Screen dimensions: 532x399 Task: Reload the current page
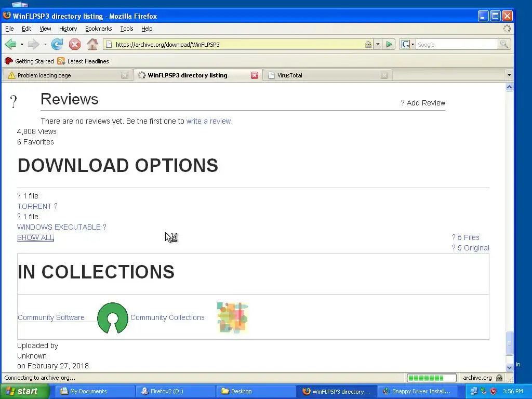(x=57, y=44)
